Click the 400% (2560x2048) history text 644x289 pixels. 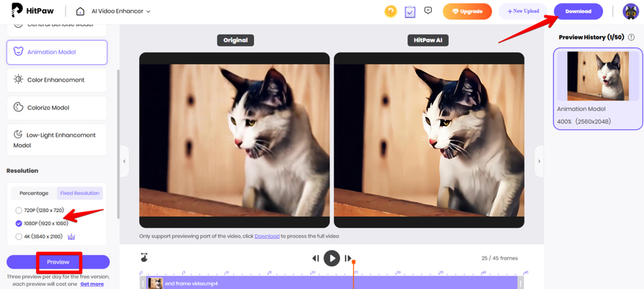(584, 121)
